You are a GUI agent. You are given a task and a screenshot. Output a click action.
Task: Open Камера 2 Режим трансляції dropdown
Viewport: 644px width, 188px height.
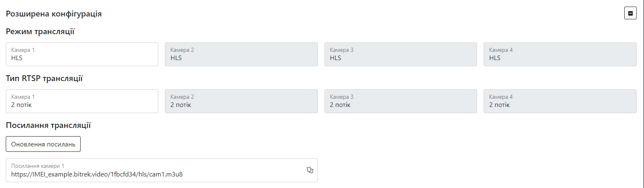click(241, 54)
